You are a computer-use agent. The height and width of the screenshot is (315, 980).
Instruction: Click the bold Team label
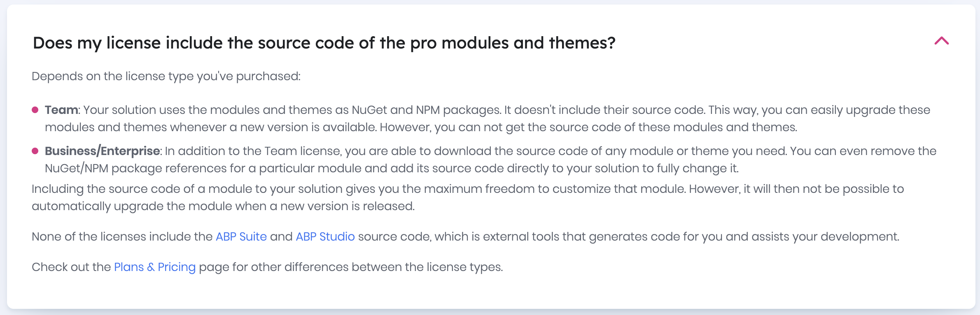tap(61, 110)
